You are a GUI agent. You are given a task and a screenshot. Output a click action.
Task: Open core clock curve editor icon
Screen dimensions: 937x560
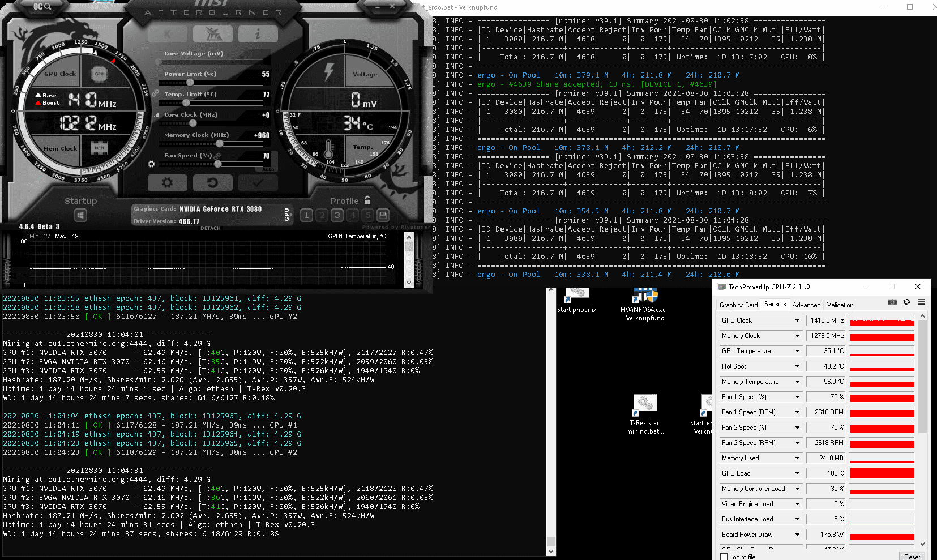click(x=156, y=115)
